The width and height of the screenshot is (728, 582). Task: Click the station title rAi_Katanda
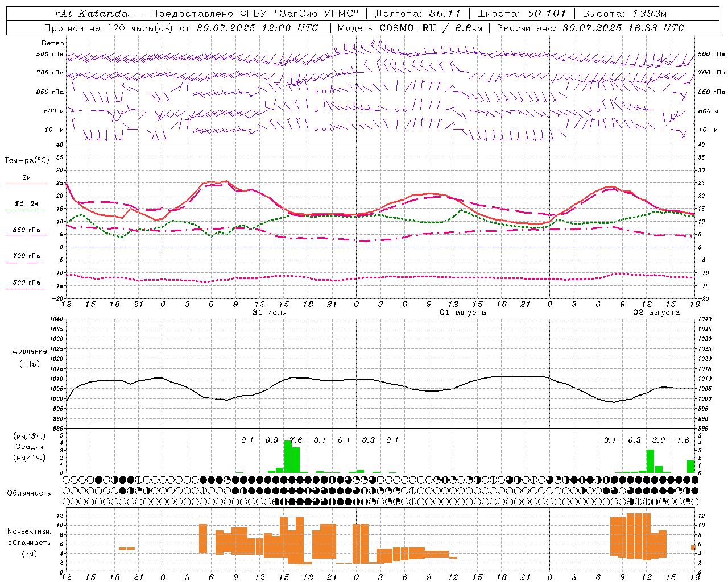point(92,14)
